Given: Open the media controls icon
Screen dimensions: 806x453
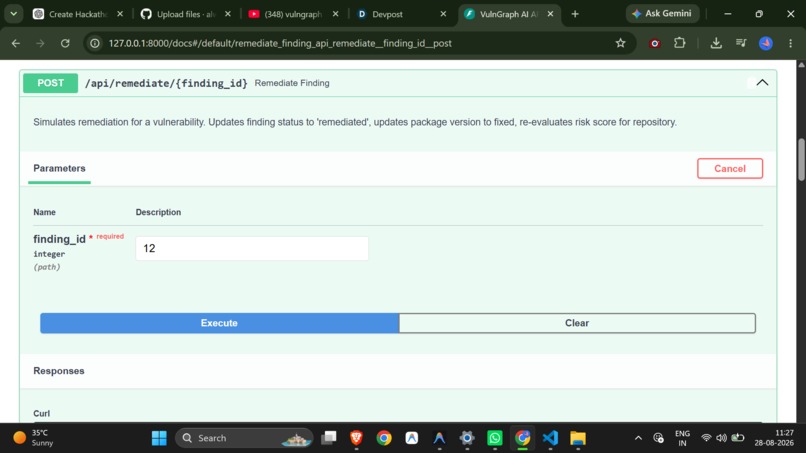Looking at the screenshot, I should (741, 43).
